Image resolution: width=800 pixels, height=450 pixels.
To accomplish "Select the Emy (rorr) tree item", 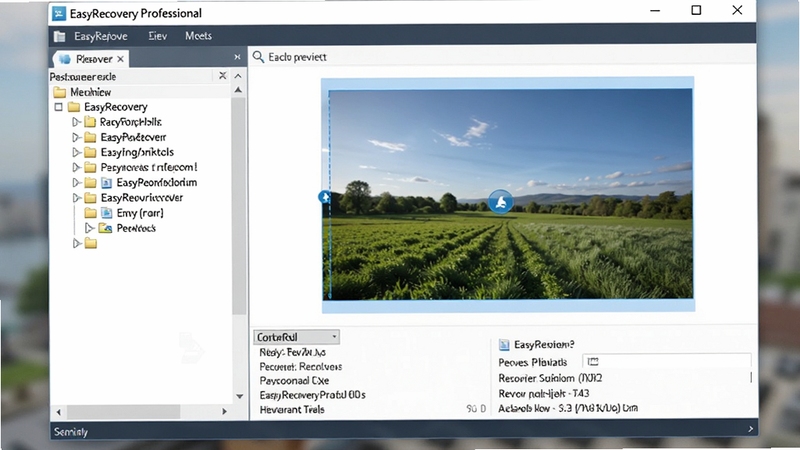I will pos(140,213).
